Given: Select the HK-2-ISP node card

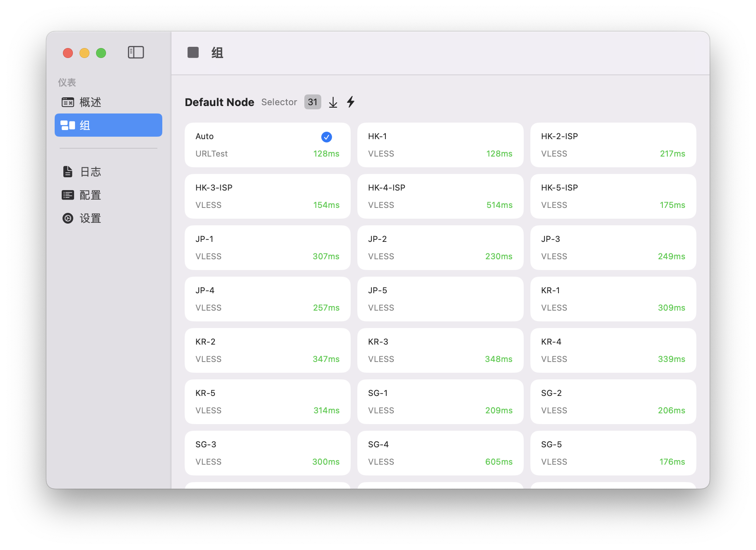Looking at the screenshot, I should coord(613,145).
